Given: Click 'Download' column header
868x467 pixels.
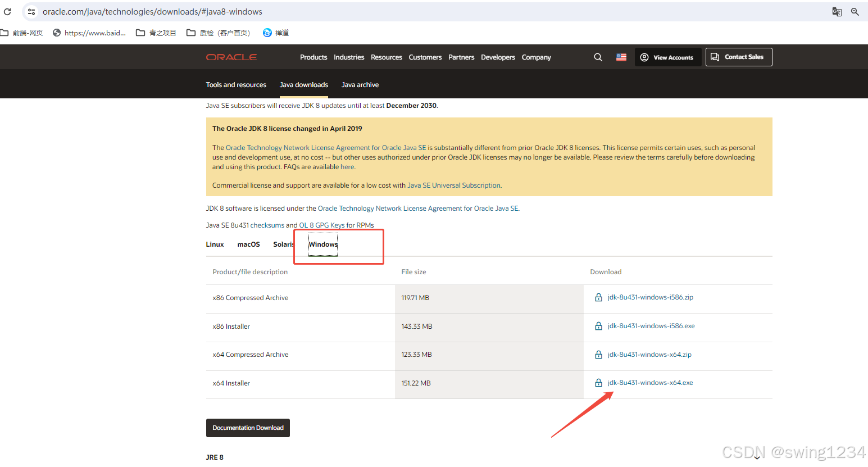Looking at the screenshot, I should (x=606, y=272).
